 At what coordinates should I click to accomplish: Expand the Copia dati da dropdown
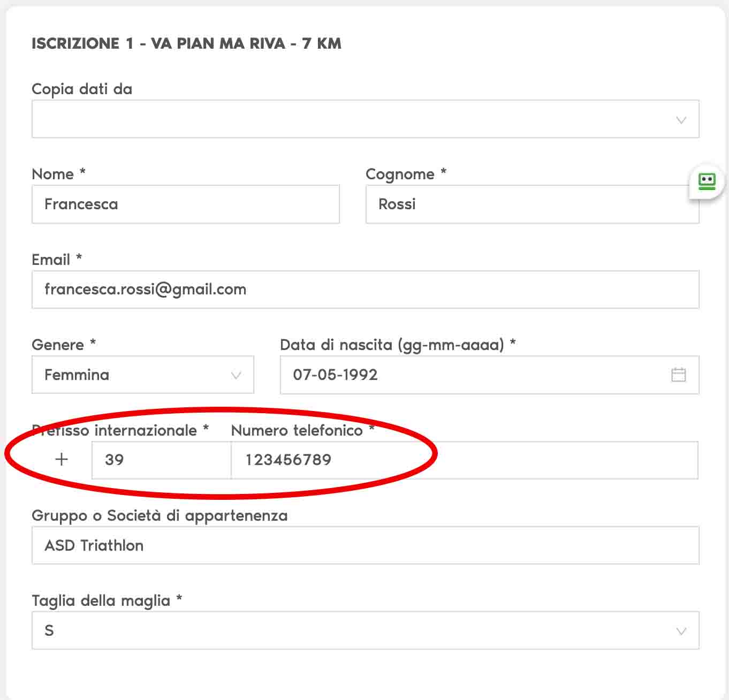coord(353,119)
